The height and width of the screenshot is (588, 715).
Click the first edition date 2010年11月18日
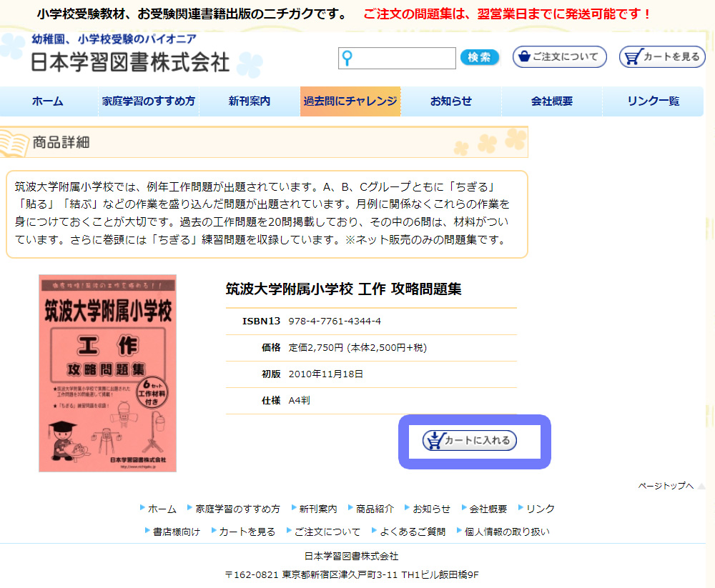tap(325, 374)
